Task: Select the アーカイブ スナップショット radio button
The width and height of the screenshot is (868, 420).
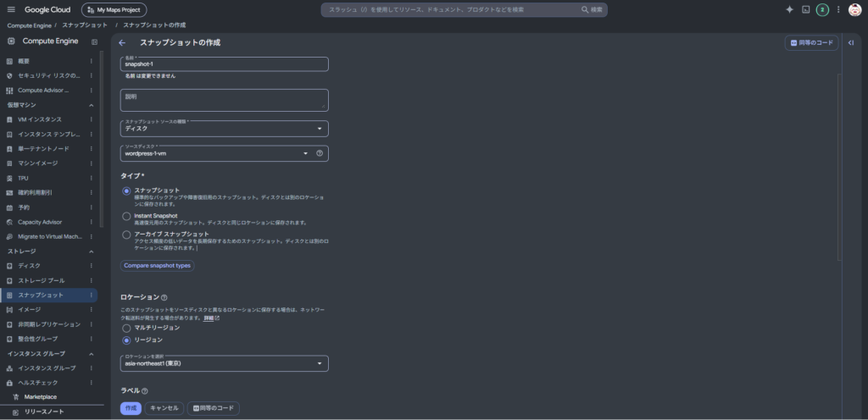Action: (x=126, y=235)
